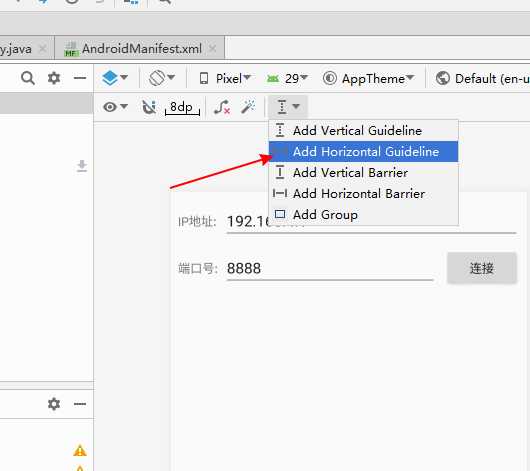The image size is (530, 471).
Task: Toggle autoconnect magnet icon
Action: (149, 107)
